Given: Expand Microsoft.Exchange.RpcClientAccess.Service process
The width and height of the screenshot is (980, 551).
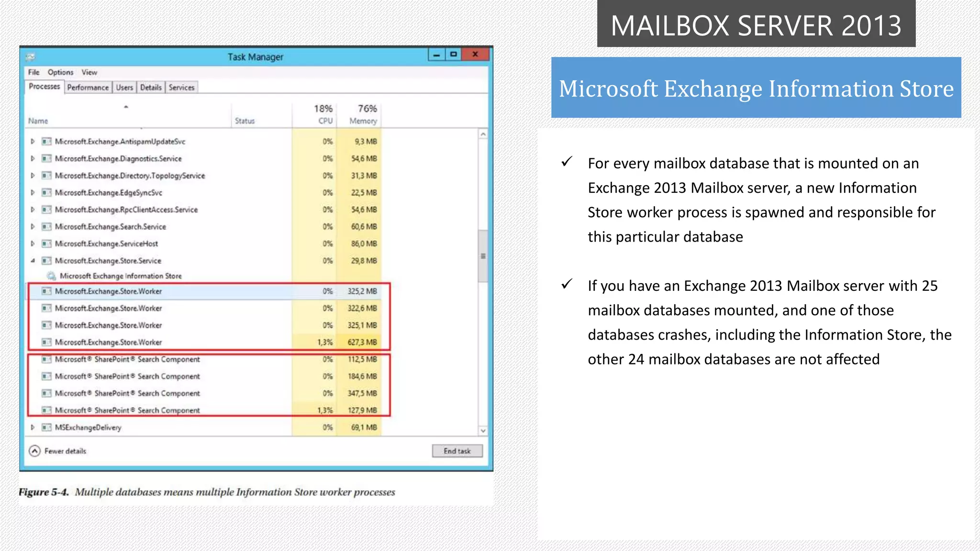Looking at the screenshot, I should pyautogui.click(x=33, y=209).
